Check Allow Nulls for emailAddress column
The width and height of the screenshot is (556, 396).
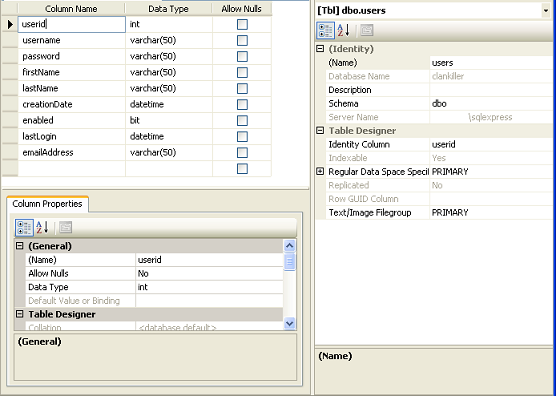click(x=242, y=152)
